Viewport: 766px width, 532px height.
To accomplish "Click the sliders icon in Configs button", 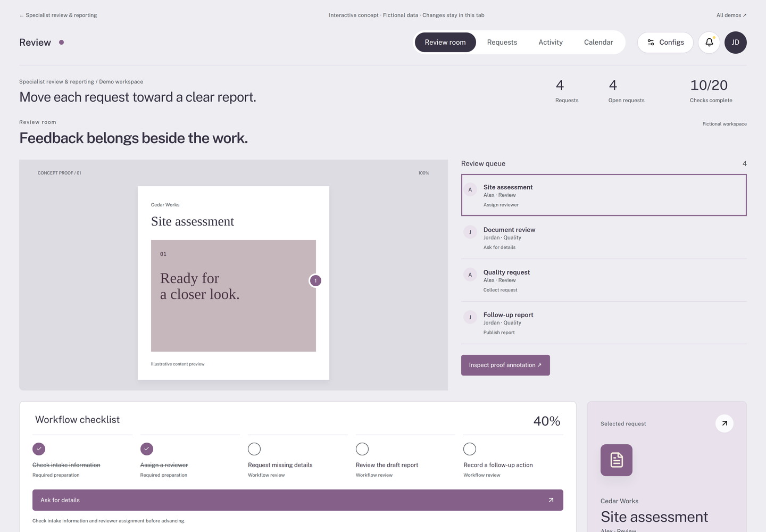I will coord(651,43).
